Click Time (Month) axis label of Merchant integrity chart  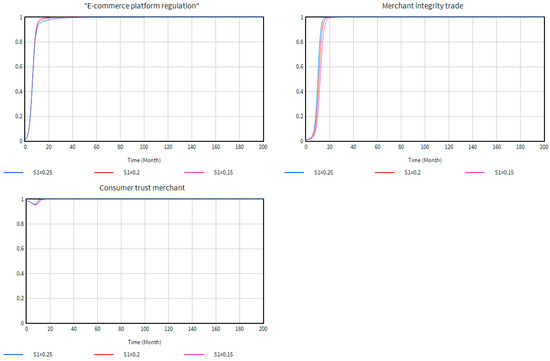[x=425, y=160]
